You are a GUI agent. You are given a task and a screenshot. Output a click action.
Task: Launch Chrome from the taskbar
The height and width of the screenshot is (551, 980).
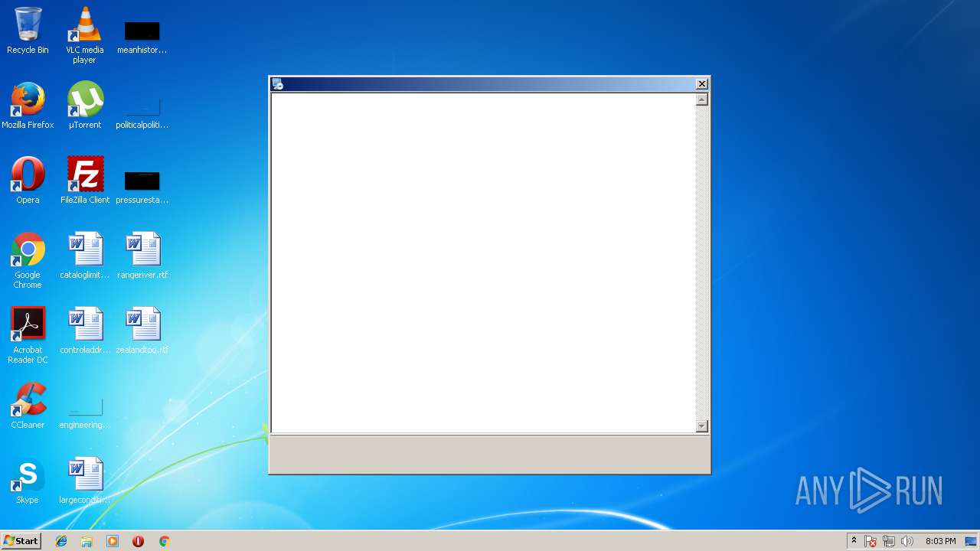164,541
